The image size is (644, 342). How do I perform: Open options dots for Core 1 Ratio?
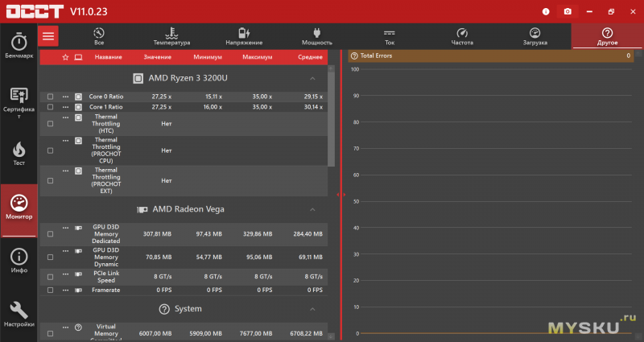point(66,107)
